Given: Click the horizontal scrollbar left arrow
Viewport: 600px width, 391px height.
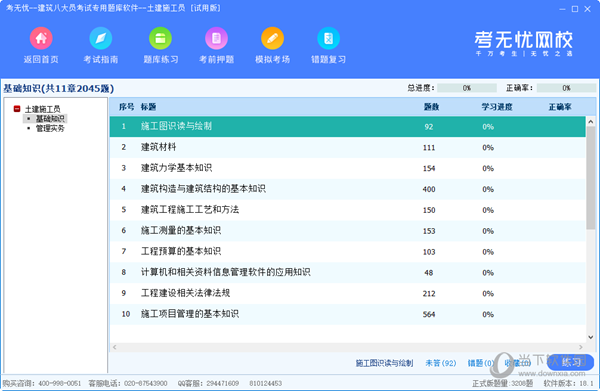Looking at the screenshot, I should click(114, 347).
